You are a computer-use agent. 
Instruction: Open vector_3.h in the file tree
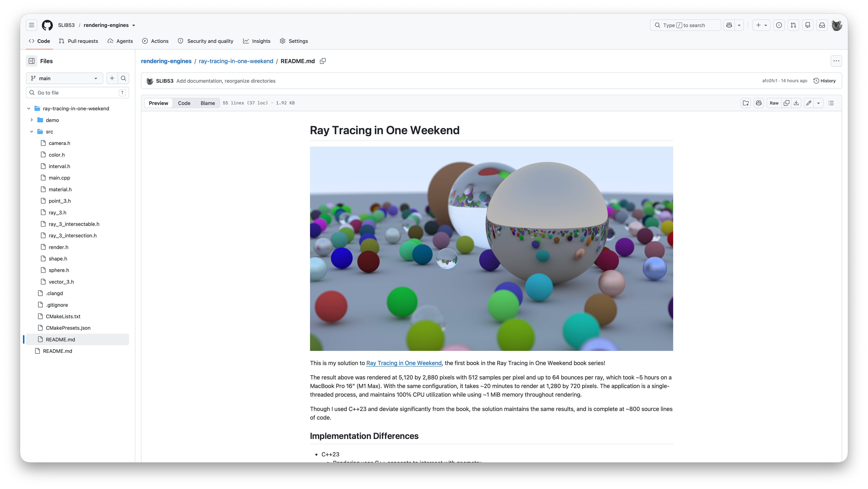[61, 282]
